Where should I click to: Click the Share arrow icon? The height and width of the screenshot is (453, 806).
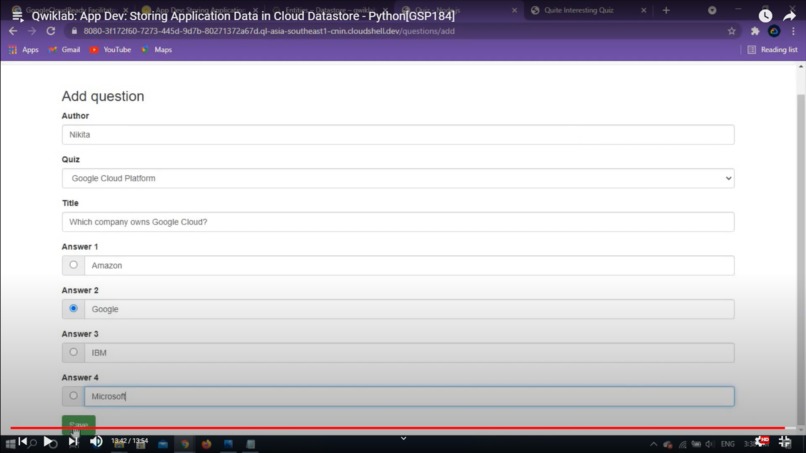(789, 16)
